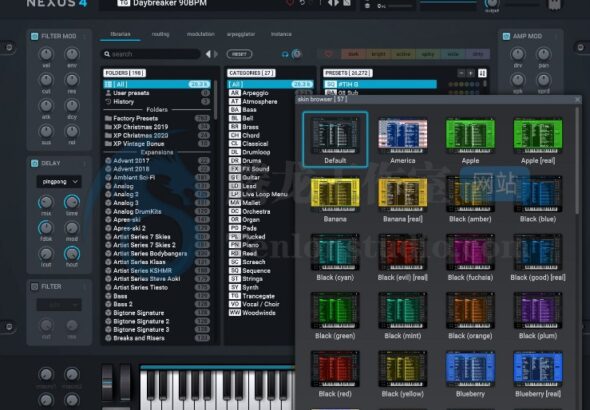Image resolution: width=590 pixels, height=410 pixels.
Task: Click the User presets person icon
Action: 108,93
